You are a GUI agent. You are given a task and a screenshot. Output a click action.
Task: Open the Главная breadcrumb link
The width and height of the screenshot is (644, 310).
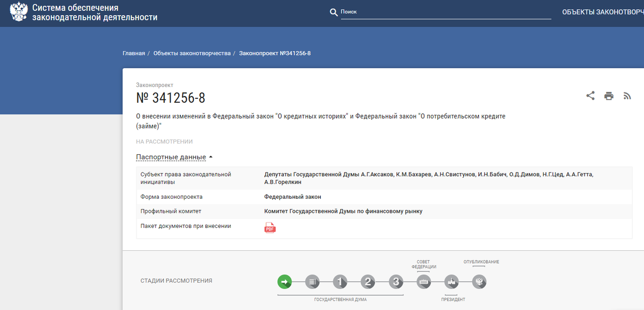(x=133, y=53)
